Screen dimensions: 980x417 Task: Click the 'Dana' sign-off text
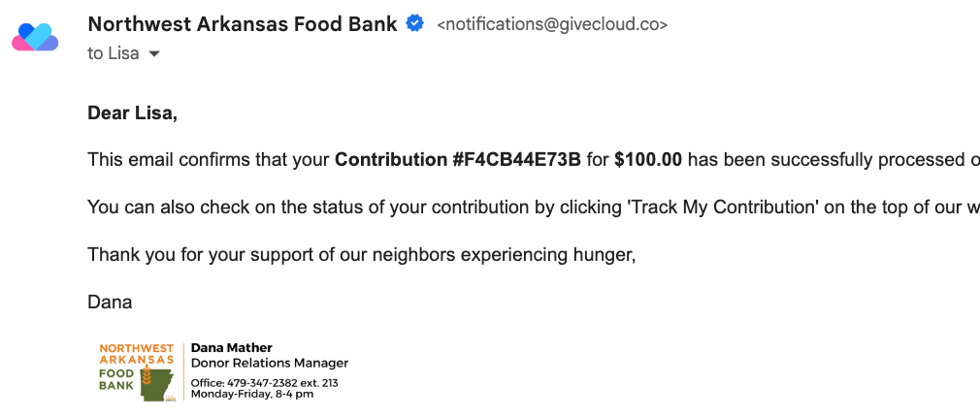[110, 302]
